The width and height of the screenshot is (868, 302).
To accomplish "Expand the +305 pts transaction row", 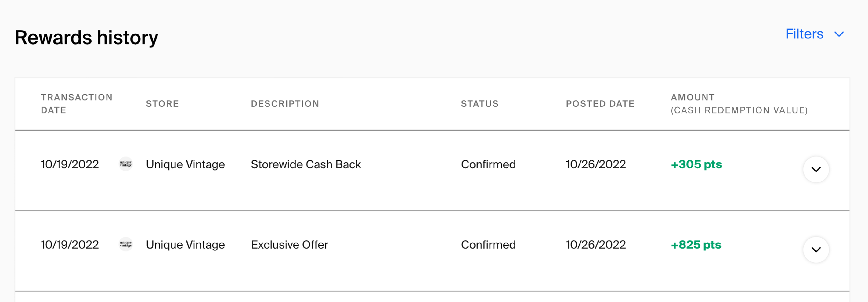I will (x=816, y=169).
